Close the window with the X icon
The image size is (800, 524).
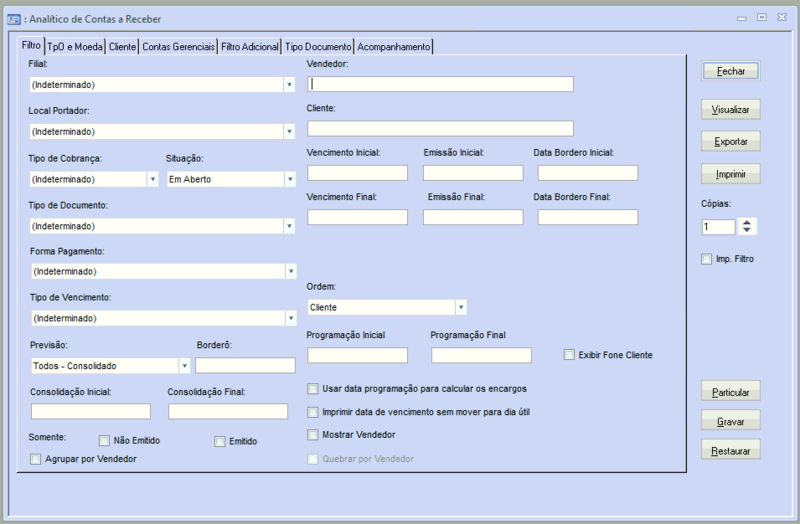782,17
